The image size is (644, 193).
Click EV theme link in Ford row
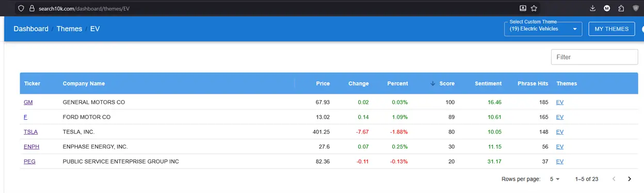click(560, 117)
